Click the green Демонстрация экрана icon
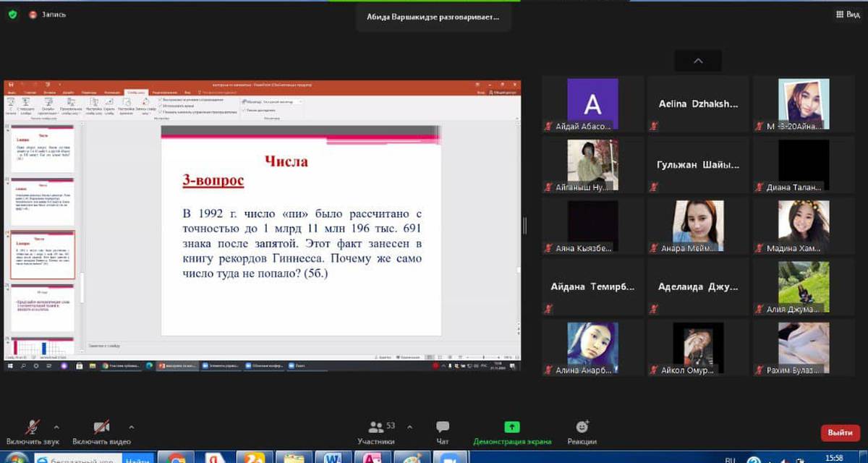The height and width of the screenshot is (463, 868). pyautogui.click(x=512, y=428)
